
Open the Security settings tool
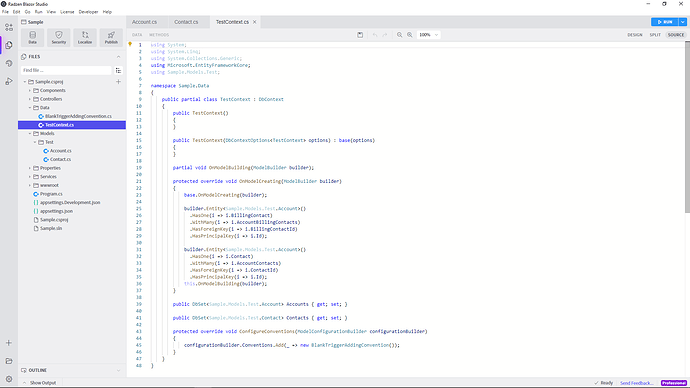pos(59,37)
